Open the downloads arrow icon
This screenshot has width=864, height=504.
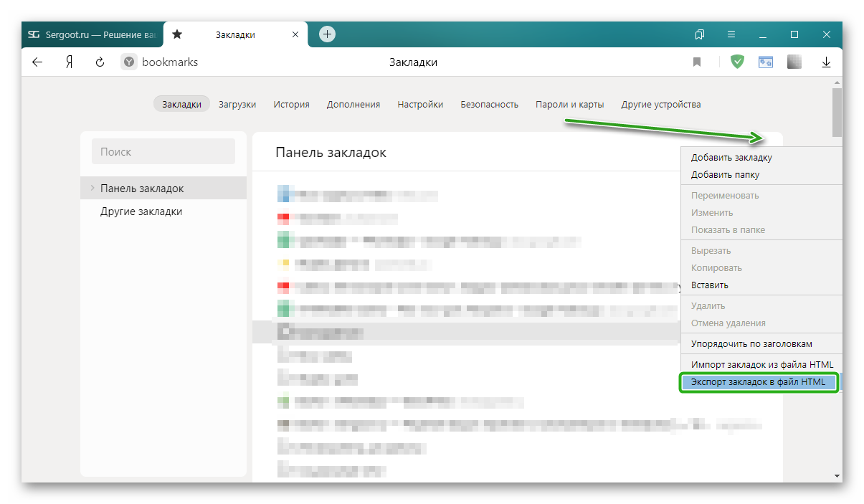(826, 62)
